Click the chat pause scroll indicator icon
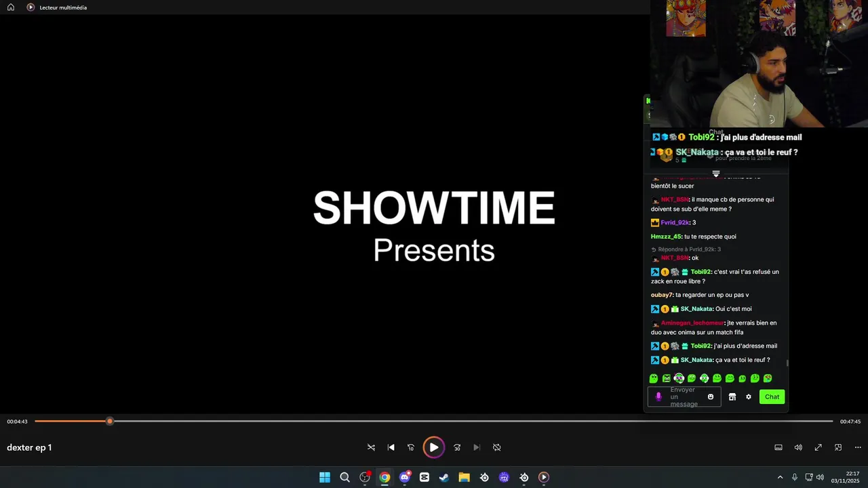The height and width of the screenshot is (488, 868). (x=715, y=174)
